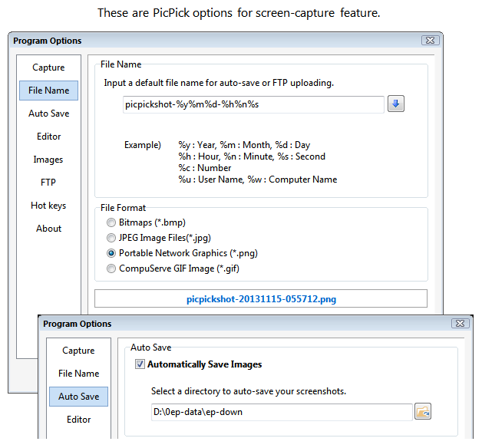Open Editor section in back window
Viewport: 482px width, 448px height.
(48, 137)
